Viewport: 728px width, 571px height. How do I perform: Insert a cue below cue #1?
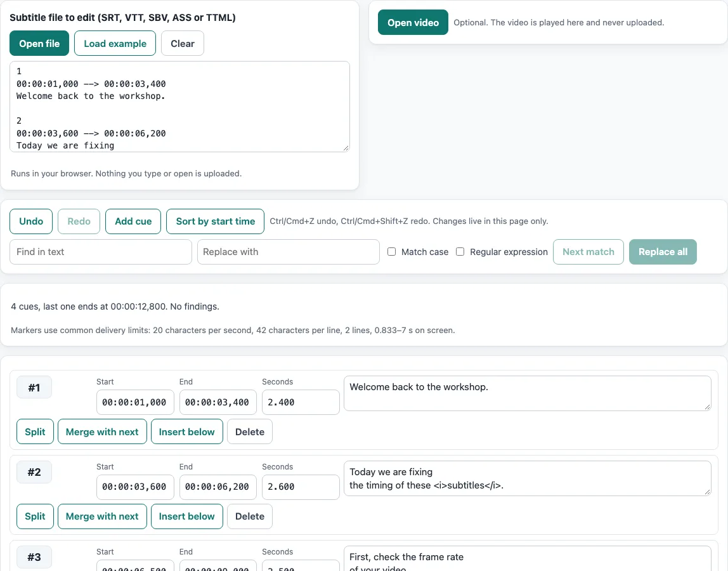point(186,431)
